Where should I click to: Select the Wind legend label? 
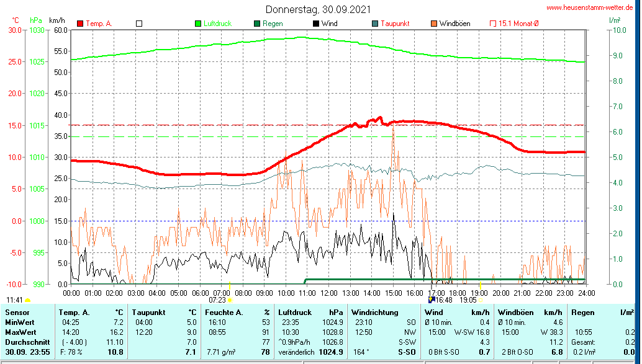tap(330, 24)
